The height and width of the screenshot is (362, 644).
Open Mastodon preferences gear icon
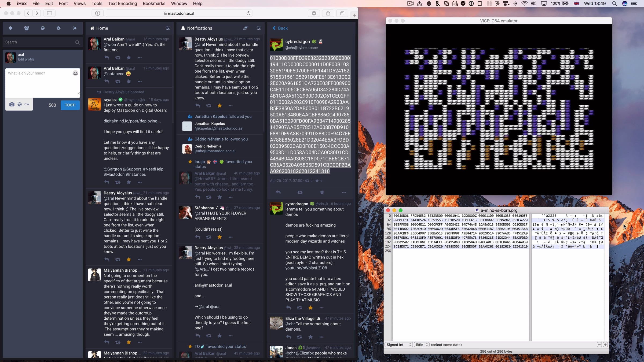[58, 28]
